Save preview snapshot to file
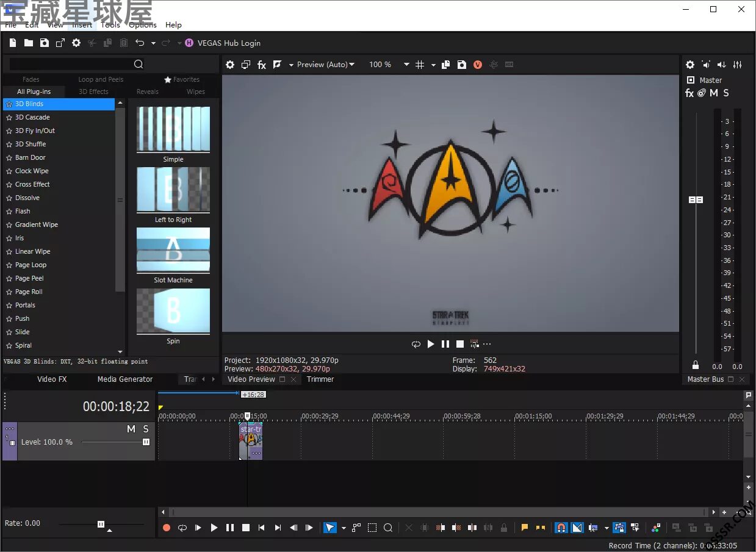Image resolution: width=756 pixels, height=552 pixels. pyautogui.click(x=462, y=65)
